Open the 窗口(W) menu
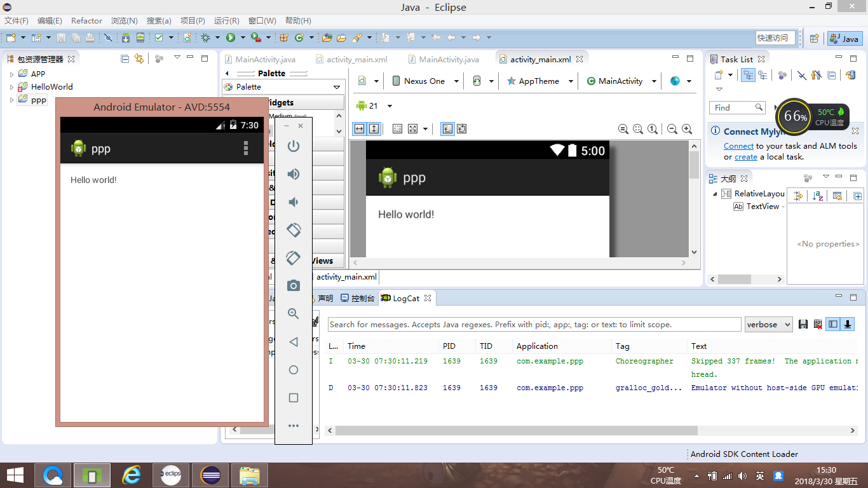Image resolution: width=868 pixels, height=488 pixels. point(262,21)
